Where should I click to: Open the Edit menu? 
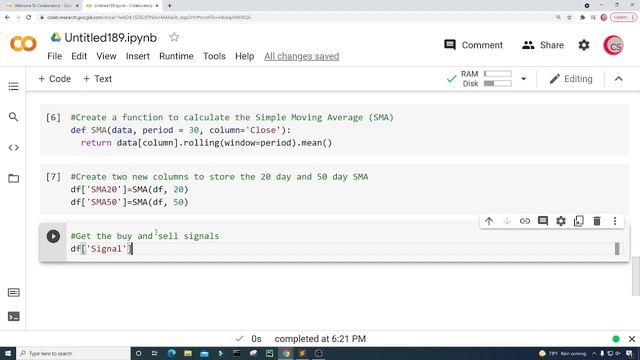pos(79,56)
